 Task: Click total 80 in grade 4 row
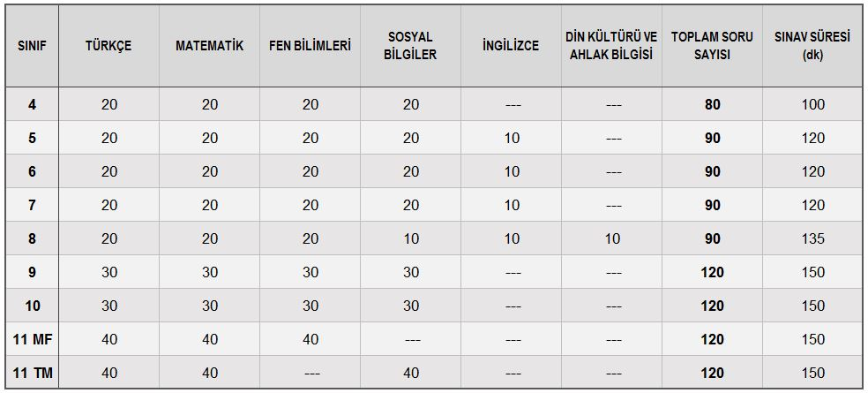coord(712,104)
